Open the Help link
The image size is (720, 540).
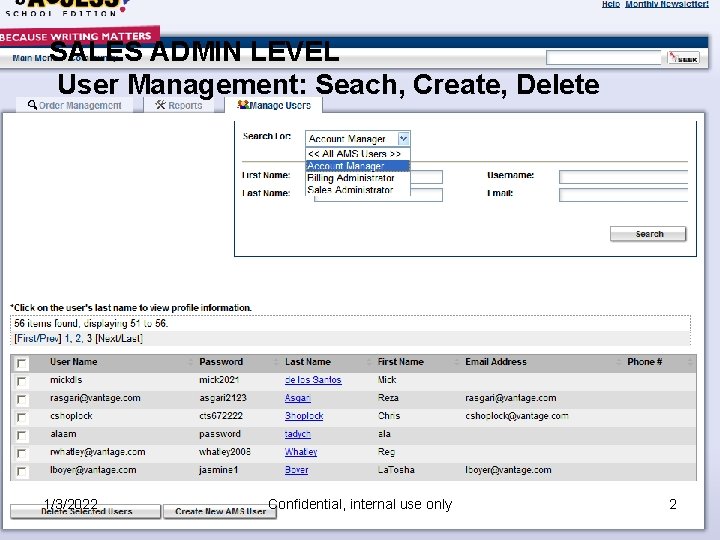point(611,4)
